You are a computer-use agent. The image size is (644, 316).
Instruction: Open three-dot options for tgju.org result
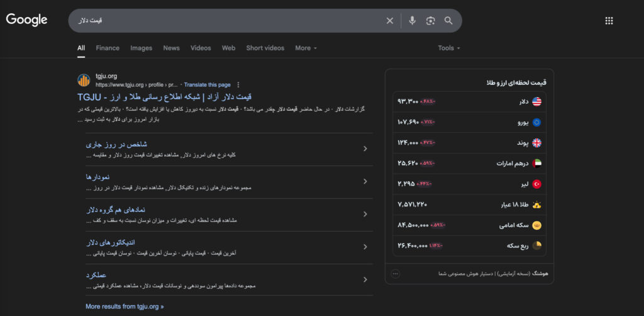click(238, 84)
